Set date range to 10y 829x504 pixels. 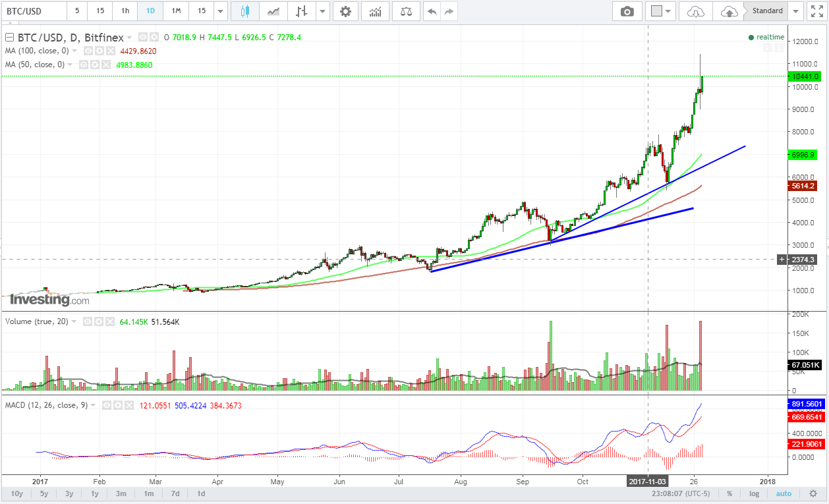pyautogui.click(x=16, y=493)
